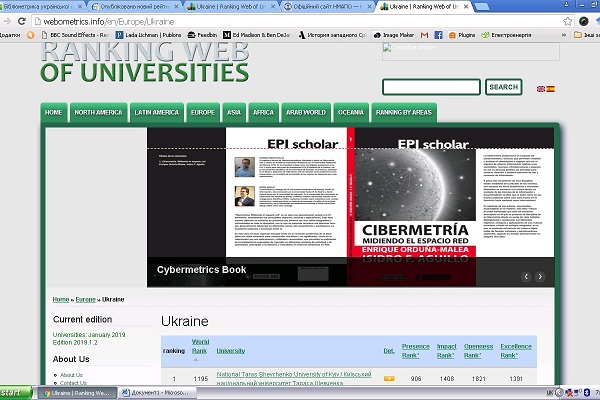Click Europe breadcrumb link
Viewport: 600px width, 400px height.
tap(85, 299)
